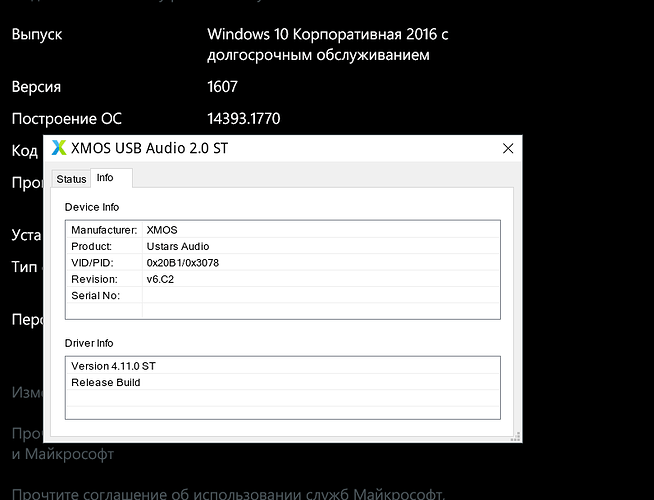Click the XMOS USB Audio 2.0 ST title
Viewport: 654px width, 500px height.
(149, 148)
